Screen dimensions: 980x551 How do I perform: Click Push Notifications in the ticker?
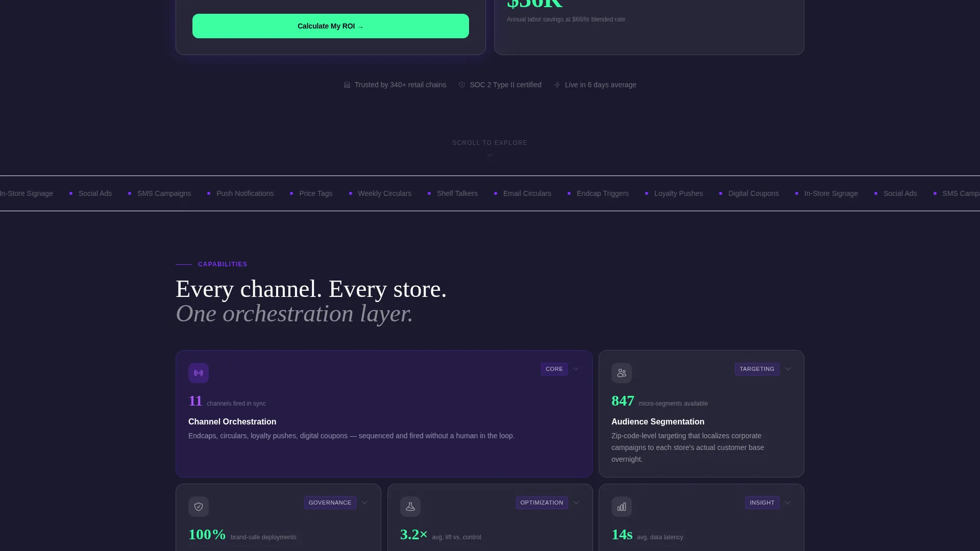pyautogui.click(x=245, y=193)
